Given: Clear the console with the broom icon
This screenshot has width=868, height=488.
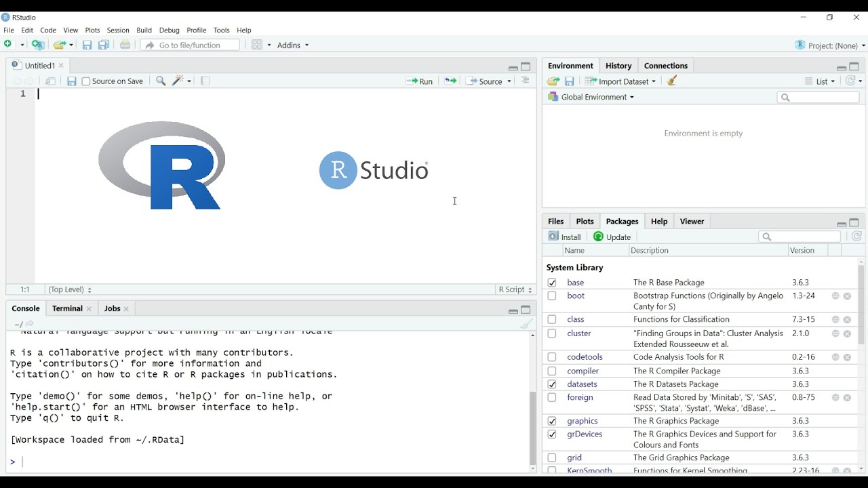Looking at the screenshot, I should (x=526, y=324).
